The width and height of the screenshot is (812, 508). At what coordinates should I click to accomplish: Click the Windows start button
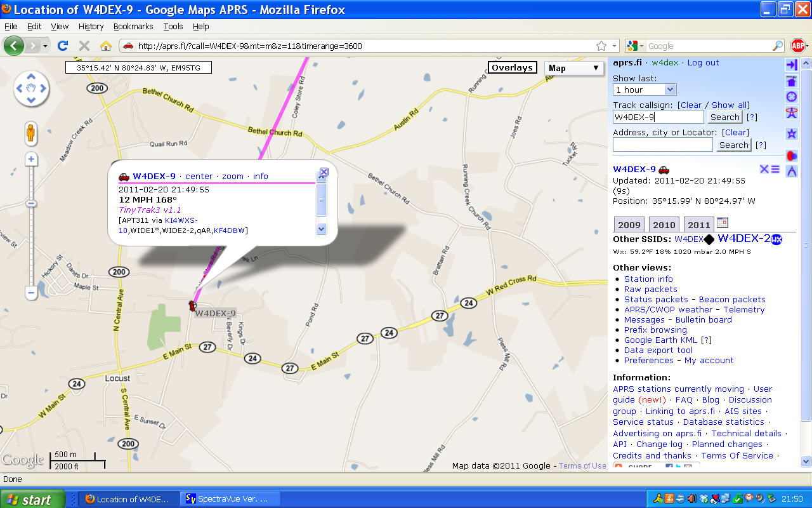(32, 499)
